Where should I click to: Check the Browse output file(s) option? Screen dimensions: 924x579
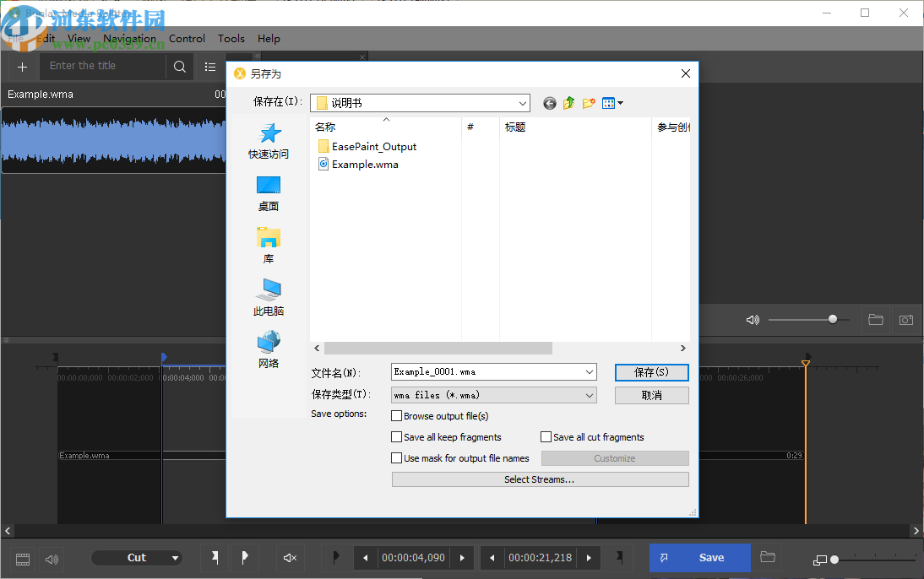pos(397,415)
